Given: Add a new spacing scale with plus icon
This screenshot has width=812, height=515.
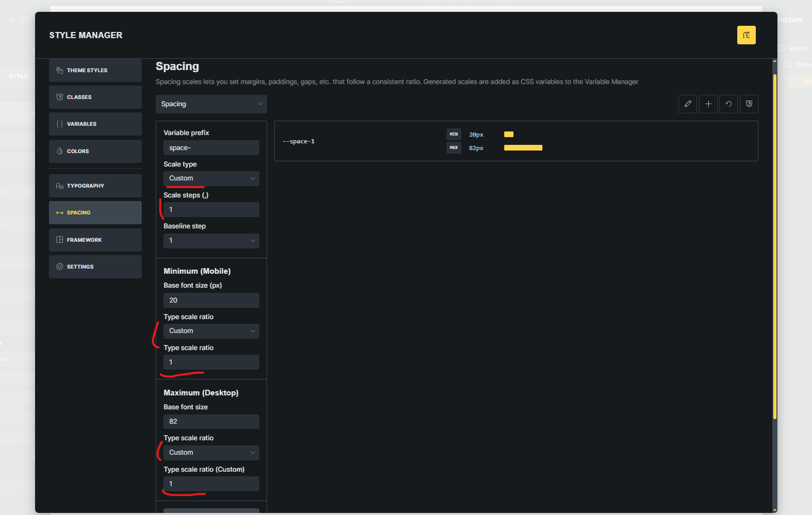Looking at the screenshot, I should point(708,104).
